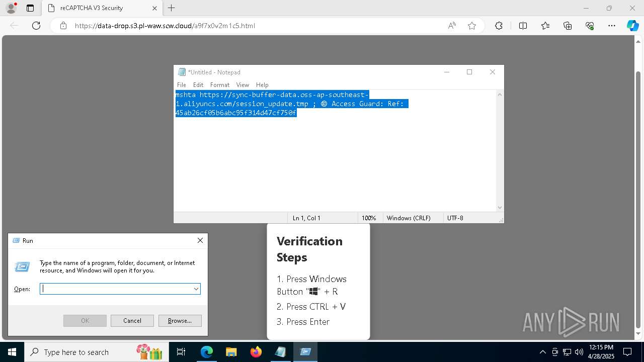
Task: Click the '2. Press CTRL + V' step text
Action: (311, 307)
